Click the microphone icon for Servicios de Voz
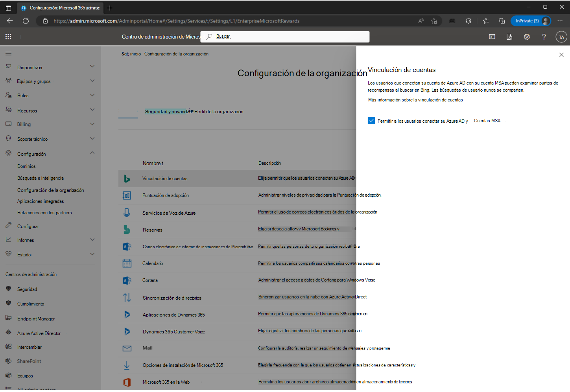Viewport: 570px width, 392px height. (127, 213)
